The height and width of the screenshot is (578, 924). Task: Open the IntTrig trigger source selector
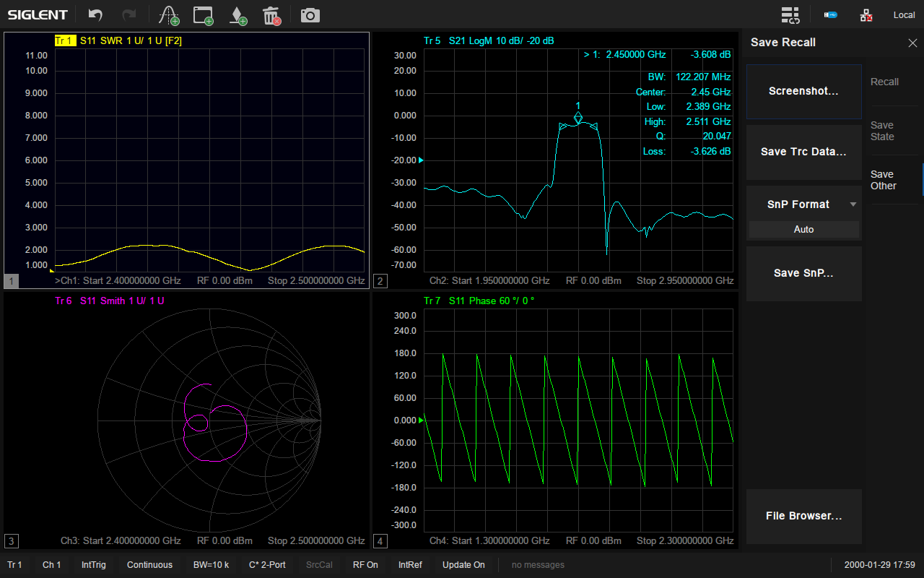[94, 565]
